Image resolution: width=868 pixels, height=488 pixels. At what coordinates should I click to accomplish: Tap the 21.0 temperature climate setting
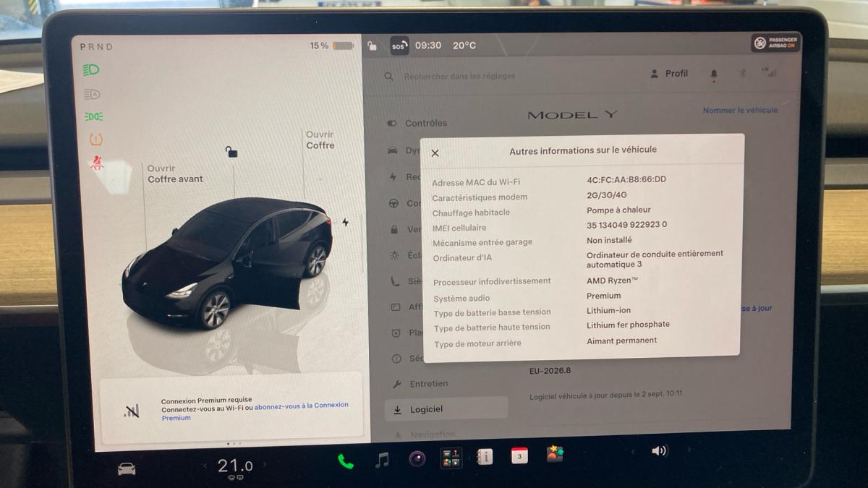(235, 466)
